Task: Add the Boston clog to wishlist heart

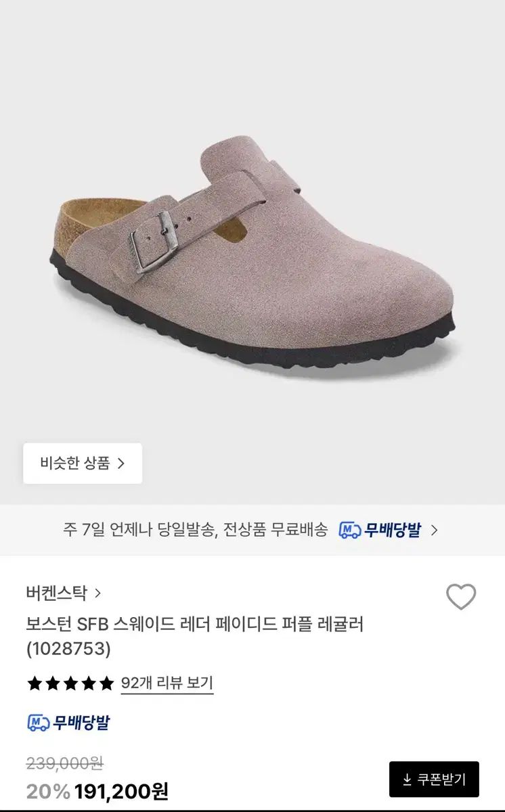Action: tap(461, 597)
